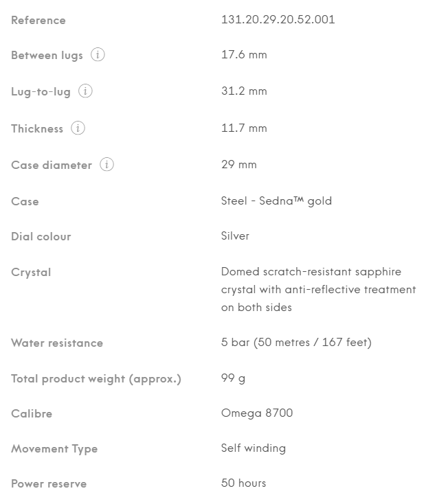Select the Reference label

[x=38, y=20]
